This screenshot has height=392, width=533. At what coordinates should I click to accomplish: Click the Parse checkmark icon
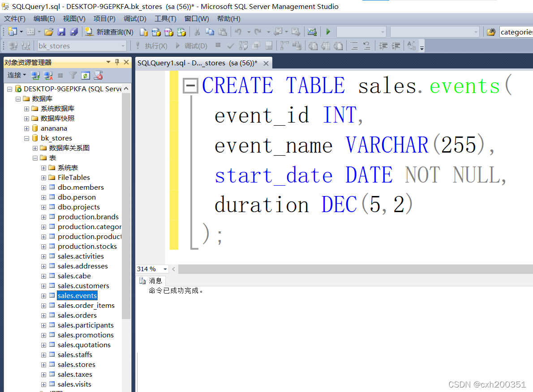(x=231, y=46)
